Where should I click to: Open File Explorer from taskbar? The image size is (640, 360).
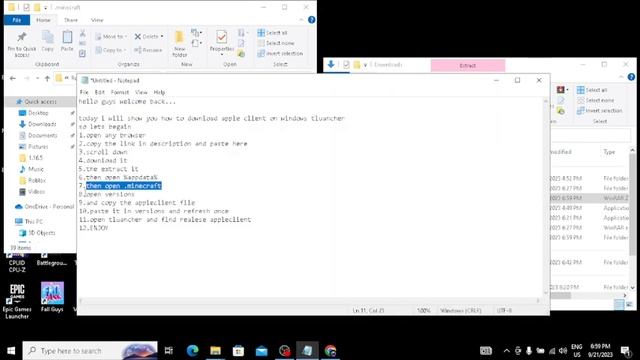point(216,351)
